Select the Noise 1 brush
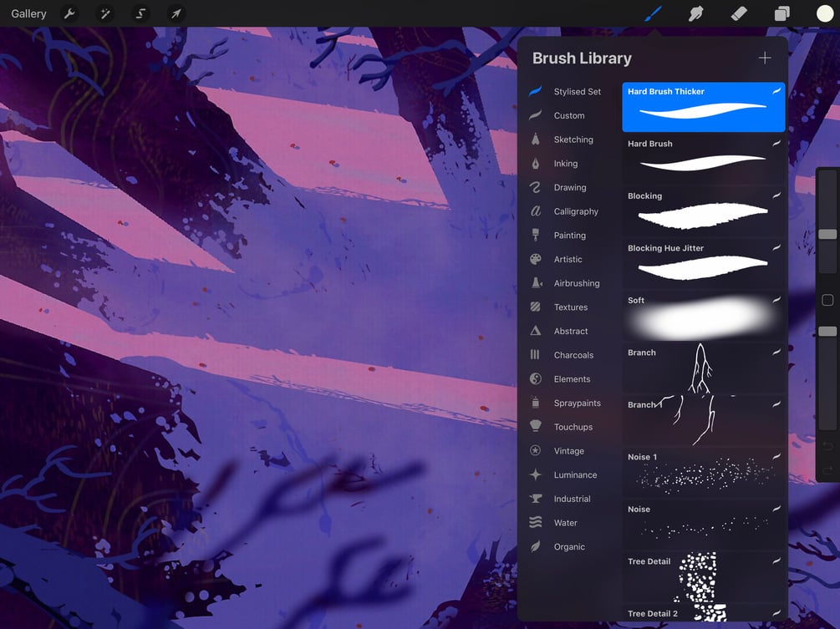840x629 pixels. click(704, 472)
